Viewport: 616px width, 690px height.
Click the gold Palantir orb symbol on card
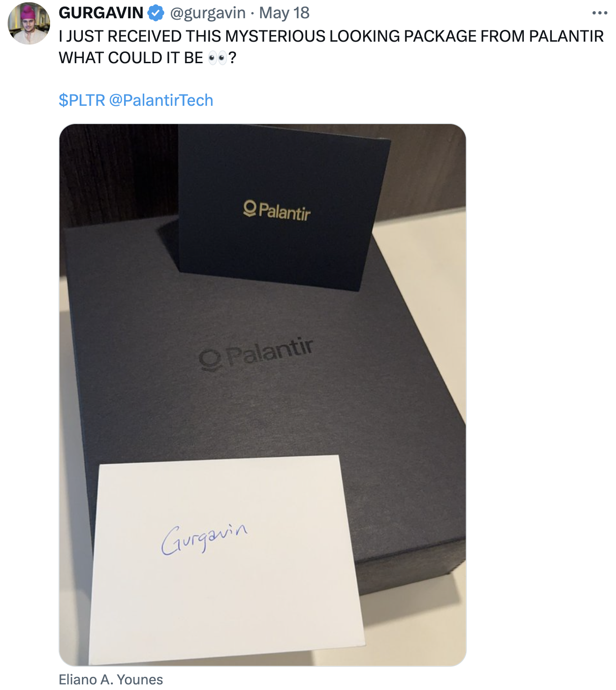coord(249,208)
